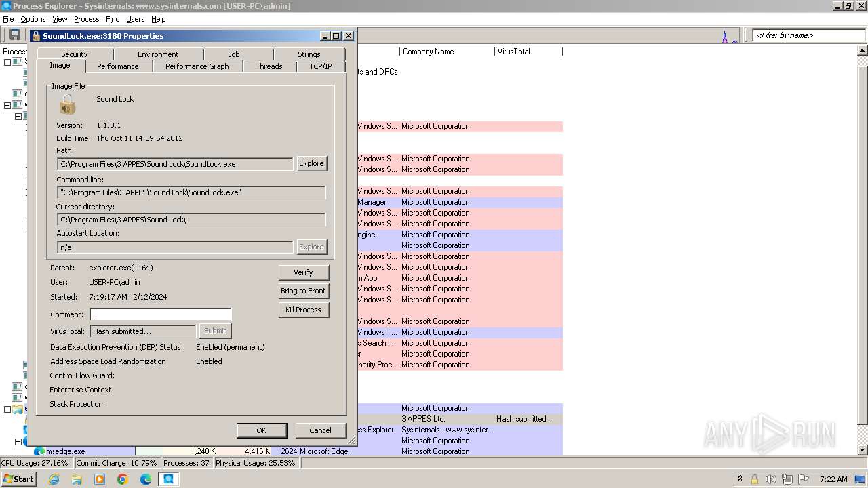
Task: Click the Command line text field
Action: click(191, 192)
